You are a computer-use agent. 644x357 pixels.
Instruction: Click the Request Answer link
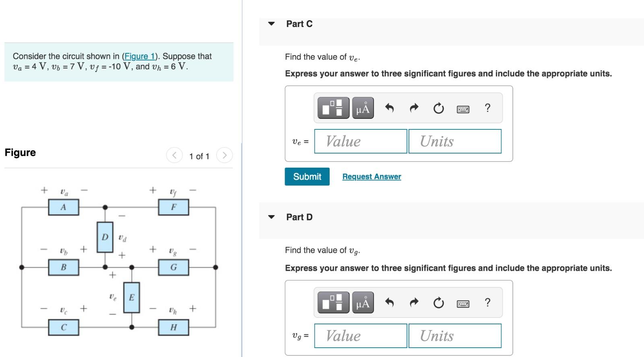(x=371, y=176)
